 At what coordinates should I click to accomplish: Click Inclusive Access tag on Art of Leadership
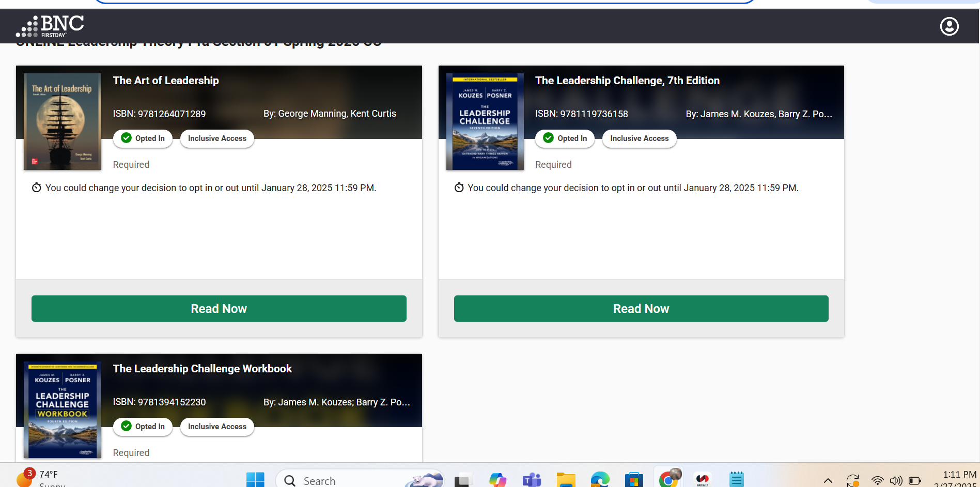coord(217,138)
